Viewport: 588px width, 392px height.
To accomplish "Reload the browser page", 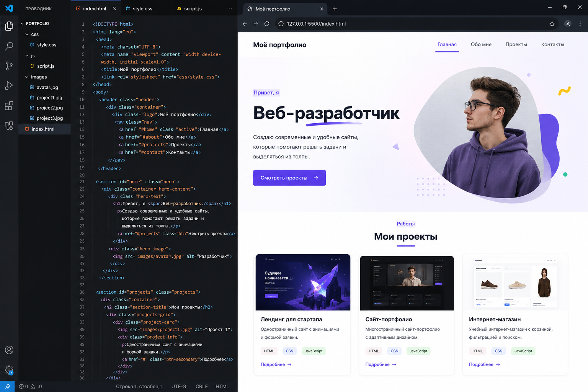I will click(x=267, y=24).
